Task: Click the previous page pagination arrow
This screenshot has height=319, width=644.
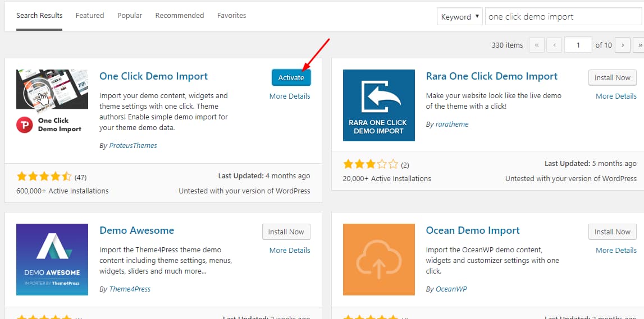Action: [554, 45]
